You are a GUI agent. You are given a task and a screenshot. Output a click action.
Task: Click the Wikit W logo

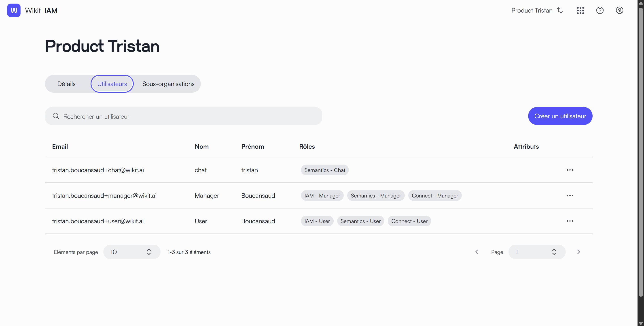click(14, 10)
